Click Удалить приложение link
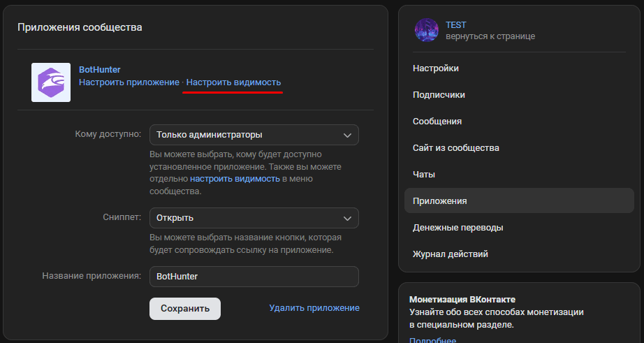 (314, 308)
